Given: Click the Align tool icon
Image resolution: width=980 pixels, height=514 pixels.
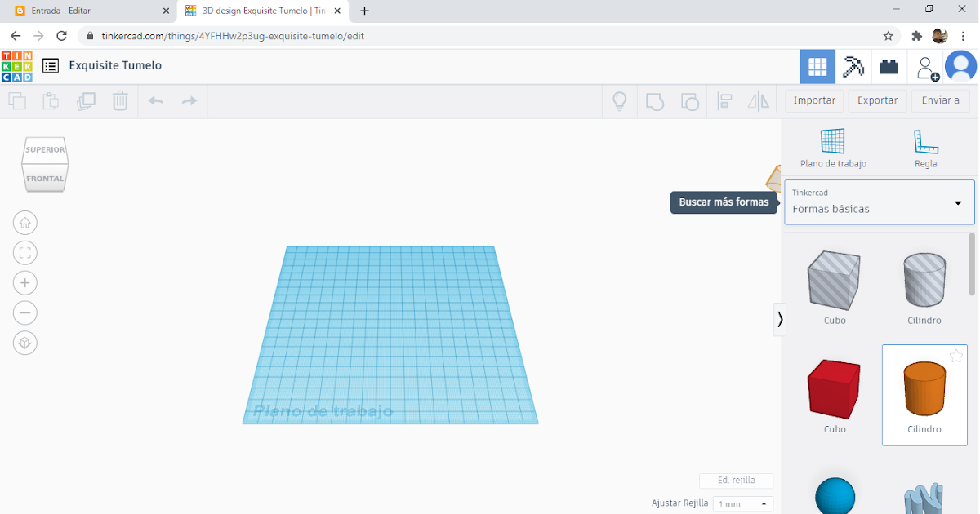Looking at the screenshot, I should (724, 100).
